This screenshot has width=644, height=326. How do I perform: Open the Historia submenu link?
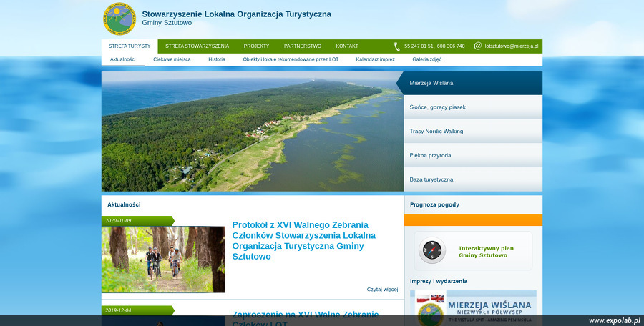pyautogui.click(x=217, y=59)
